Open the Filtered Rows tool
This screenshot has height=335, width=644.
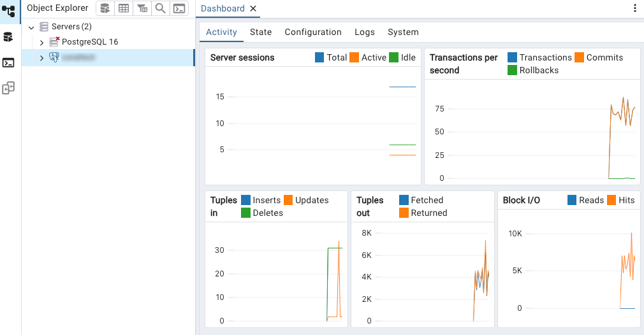(142, 8)
